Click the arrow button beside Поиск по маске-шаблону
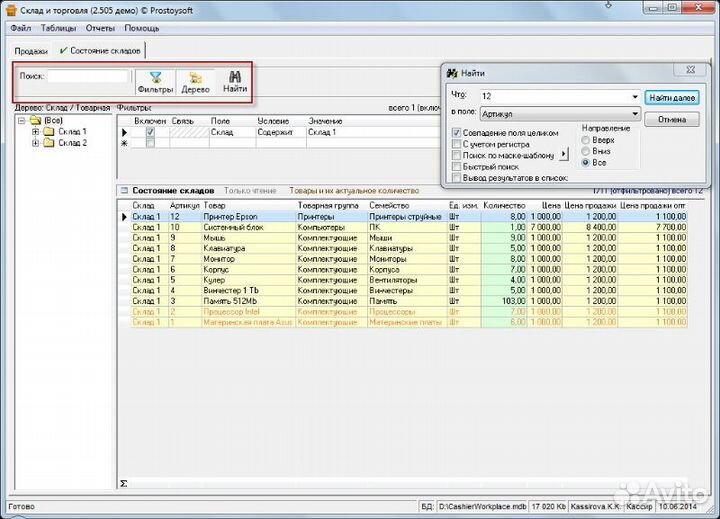 point(562,155)
